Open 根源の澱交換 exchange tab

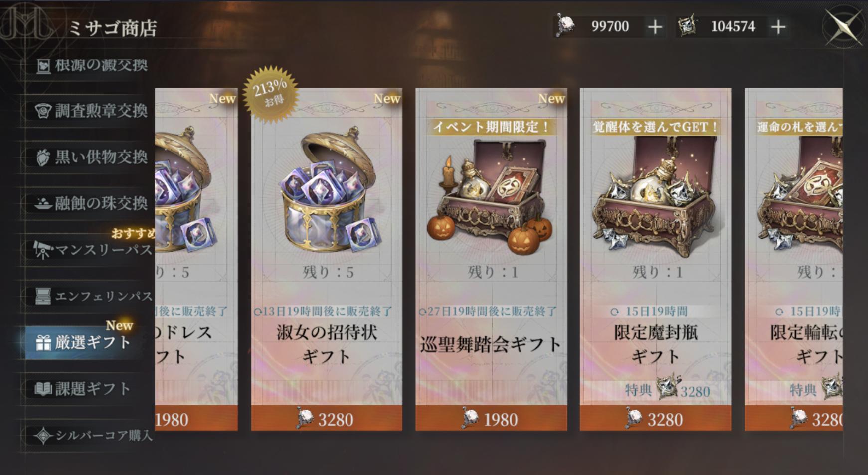92,65
